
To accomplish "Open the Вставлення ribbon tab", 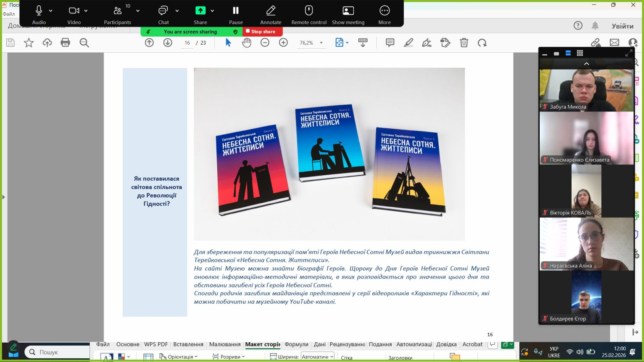I will pyautogui.click(x=188, y=344).
